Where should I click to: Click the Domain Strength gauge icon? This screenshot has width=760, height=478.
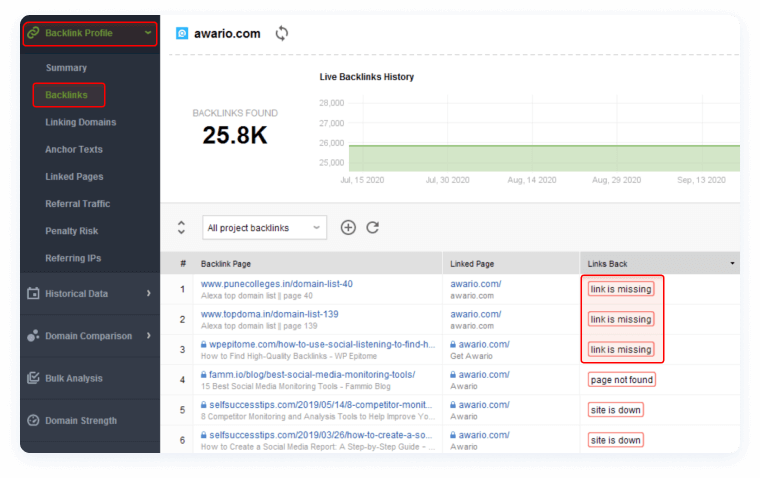click(33, 421)
